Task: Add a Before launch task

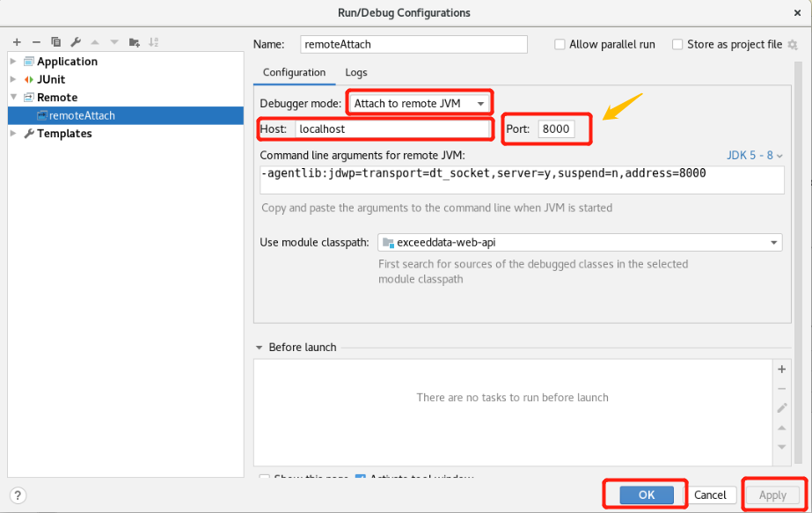Action: (x=782, y=369)
